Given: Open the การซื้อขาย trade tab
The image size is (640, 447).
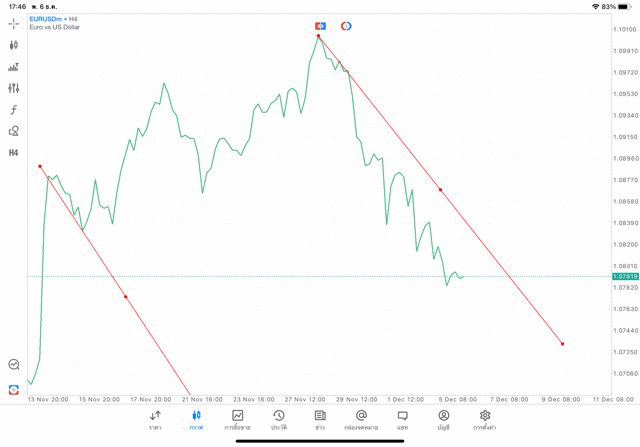Looking at the screenshot, I should point(238,420).
